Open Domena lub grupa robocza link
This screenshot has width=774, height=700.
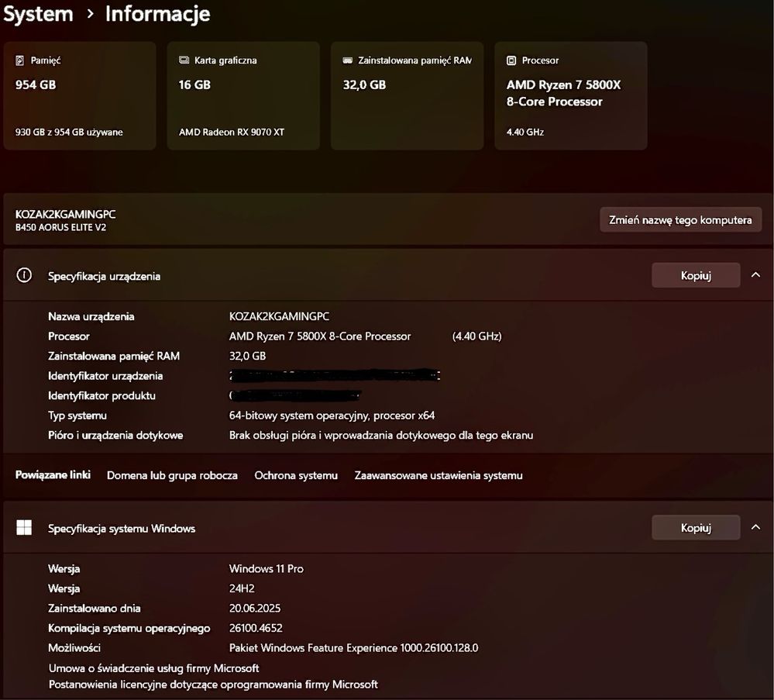pyautogui.click(x=172, y=475)
